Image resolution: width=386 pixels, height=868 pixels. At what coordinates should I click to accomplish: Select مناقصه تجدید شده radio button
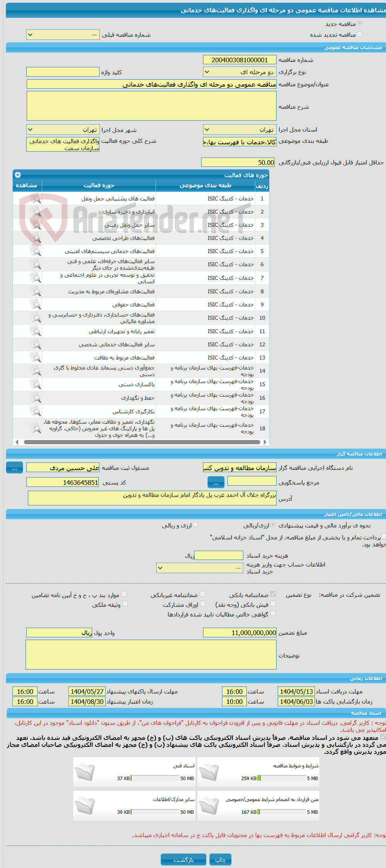pyautogui.click(x=360, y=34)
